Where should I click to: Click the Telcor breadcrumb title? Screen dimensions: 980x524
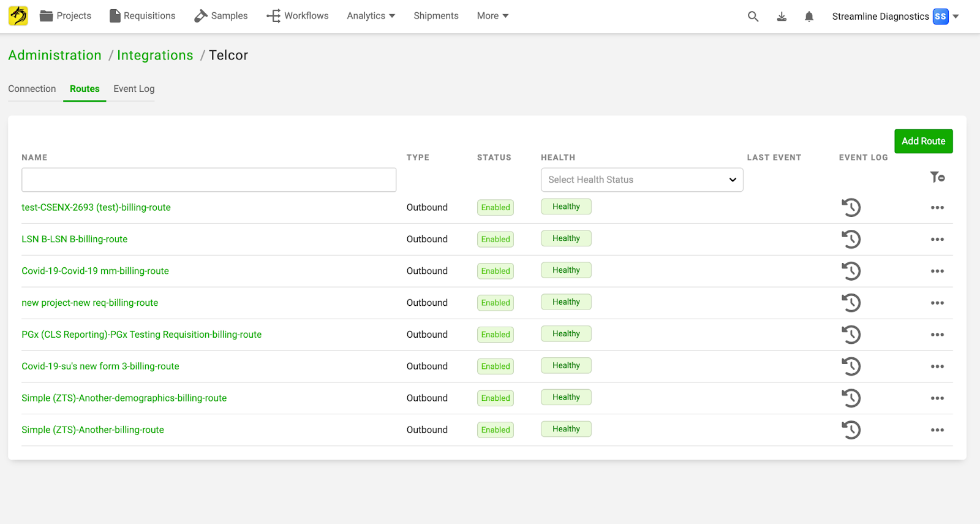(x=228, y=55)
